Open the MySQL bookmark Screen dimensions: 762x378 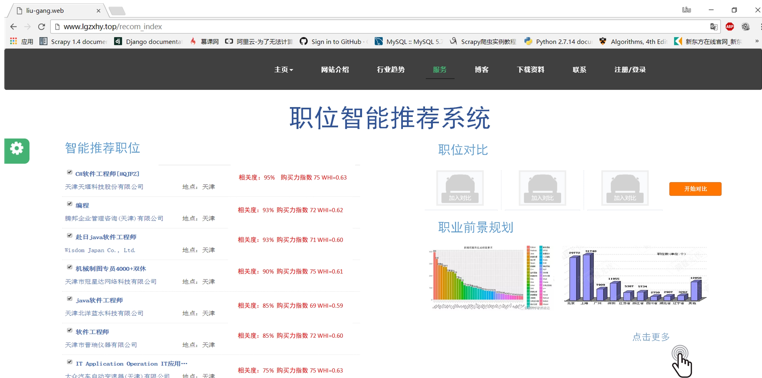409,42
